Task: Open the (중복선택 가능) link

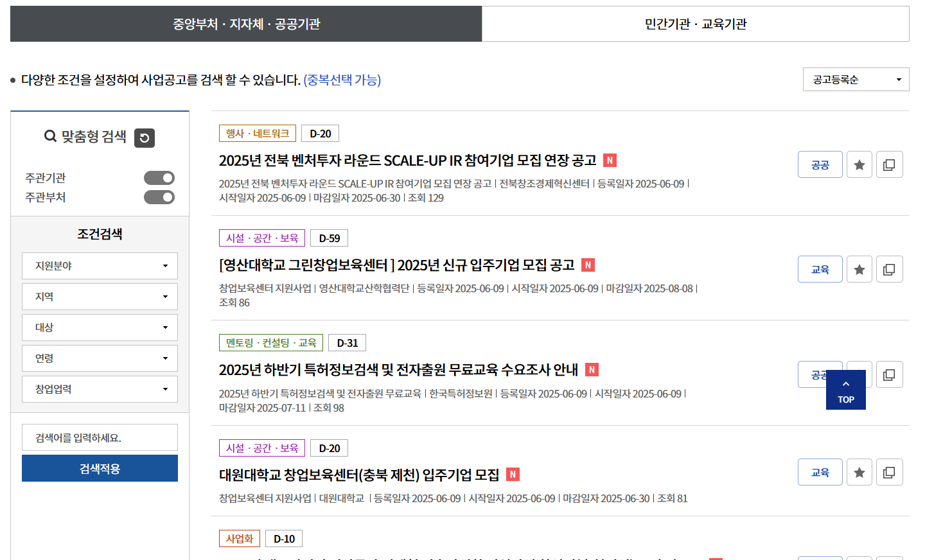Action: (x=343, y=78)
